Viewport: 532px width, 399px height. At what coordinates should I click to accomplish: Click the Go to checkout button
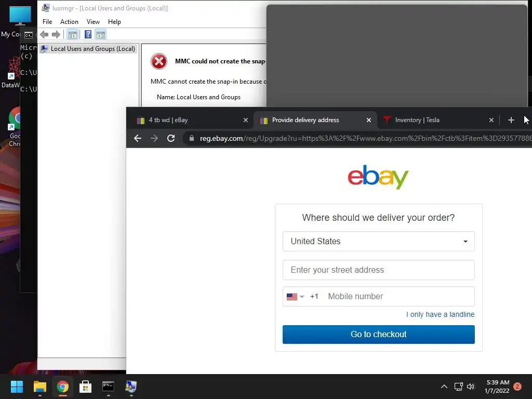click(378, 335)
